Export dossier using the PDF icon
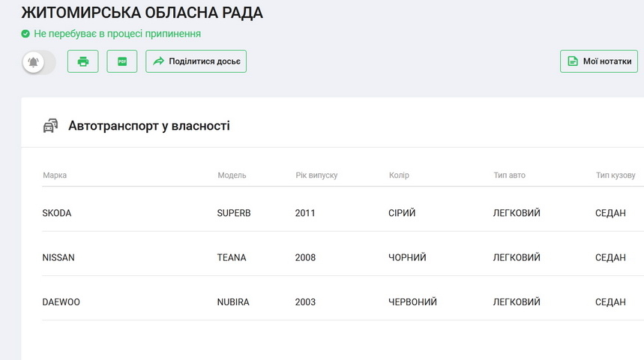The image size is (644, 360). coord(122,61)
